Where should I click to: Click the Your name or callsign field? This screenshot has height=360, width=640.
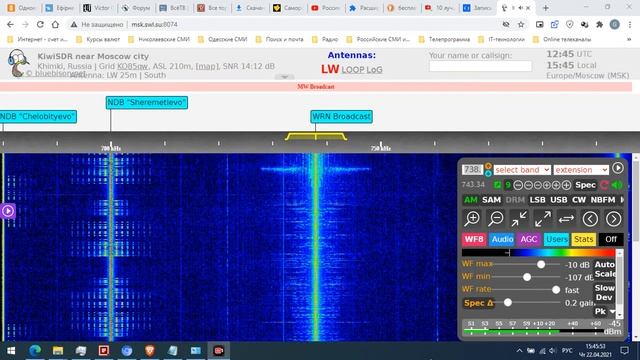click(x=480, y=66)
